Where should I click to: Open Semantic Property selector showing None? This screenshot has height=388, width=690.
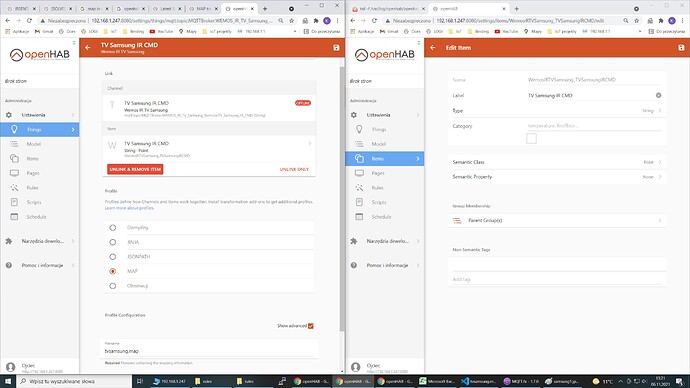coord(557,177)
